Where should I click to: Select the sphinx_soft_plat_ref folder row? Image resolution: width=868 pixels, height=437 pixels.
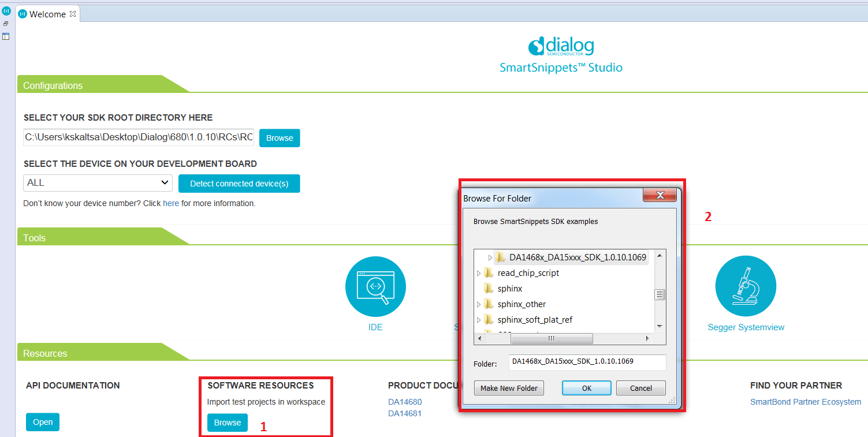(535, 319)
